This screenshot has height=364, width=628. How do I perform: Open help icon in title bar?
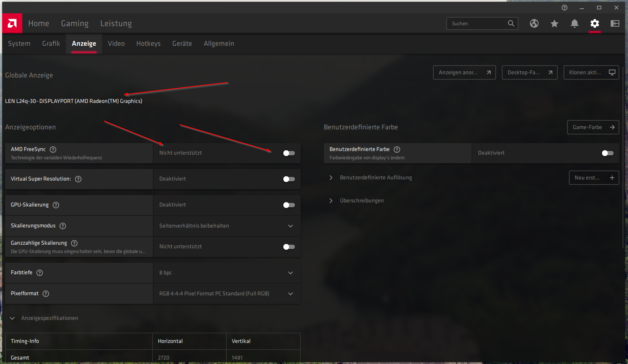tap(565, 8)
